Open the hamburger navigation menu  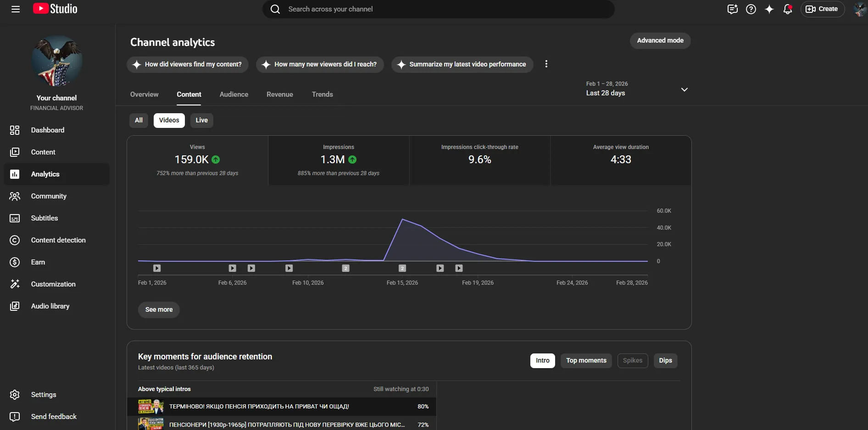tap(16, 9)
